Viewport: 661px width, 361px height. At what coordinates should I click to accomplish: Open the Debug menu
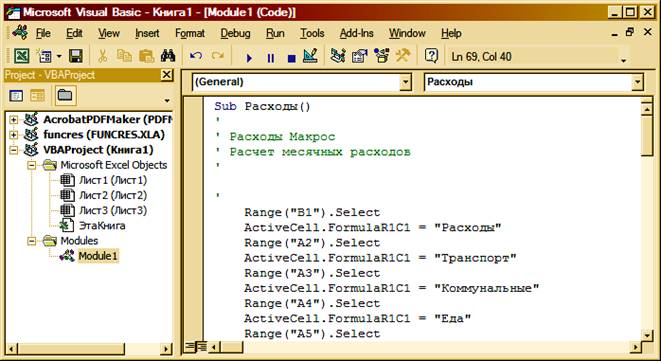235,33
